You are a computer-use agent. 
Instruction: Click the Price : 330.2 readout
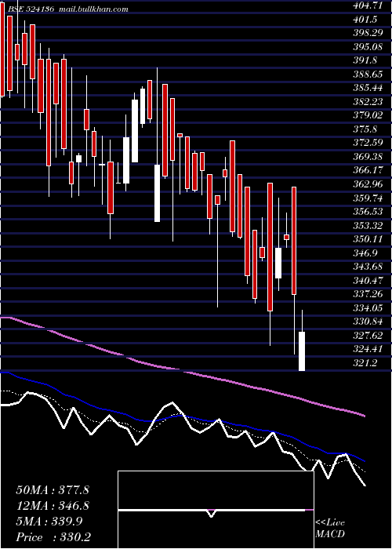[x=55, y=537]
